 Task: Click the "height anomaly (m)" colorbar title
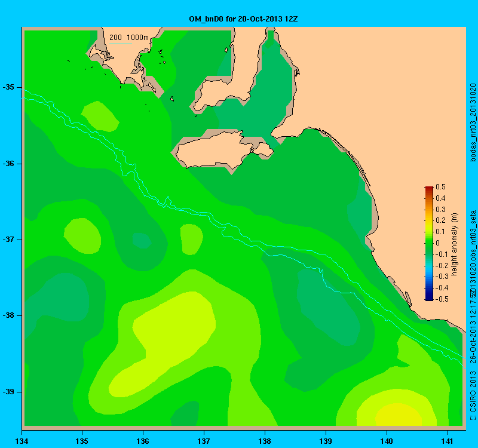(454, 244)
